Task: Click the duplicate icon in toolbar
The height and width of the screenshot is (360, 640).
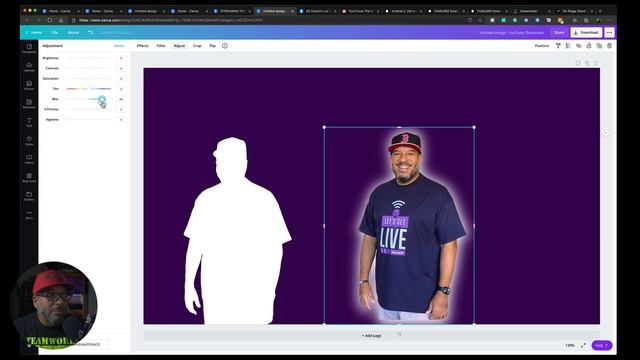Action: 599,46
